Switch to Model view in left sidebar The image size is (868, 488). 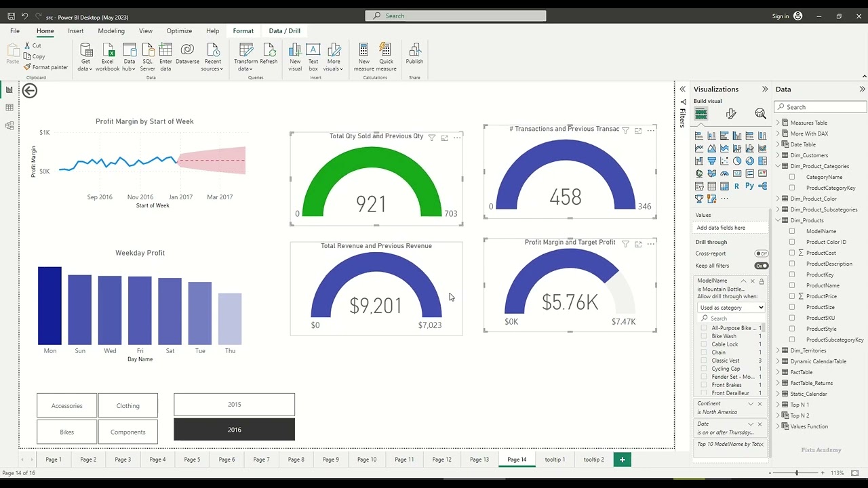[9, 125]
